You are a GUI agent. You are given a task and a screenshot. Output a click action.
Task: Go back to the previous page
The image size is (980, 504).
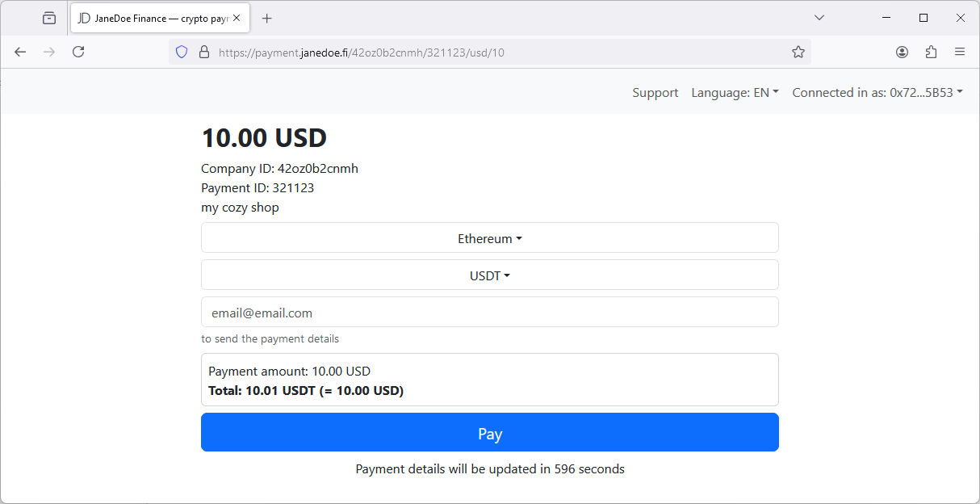tap(20, 52)
